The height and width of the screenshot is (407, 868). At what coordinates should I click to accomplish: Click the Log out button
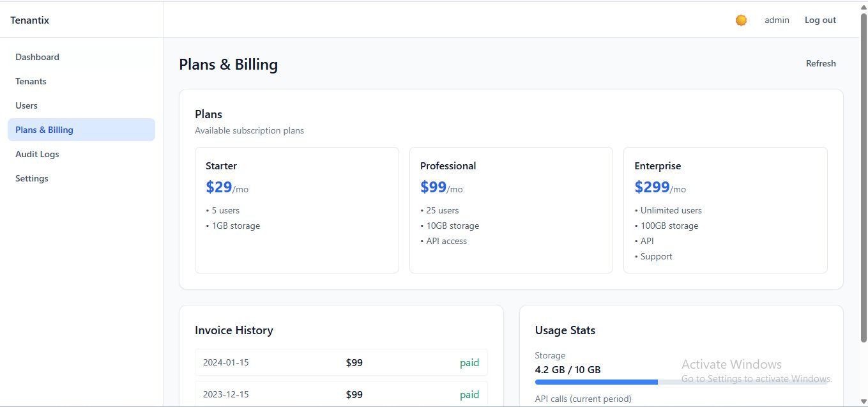point(820,20)
